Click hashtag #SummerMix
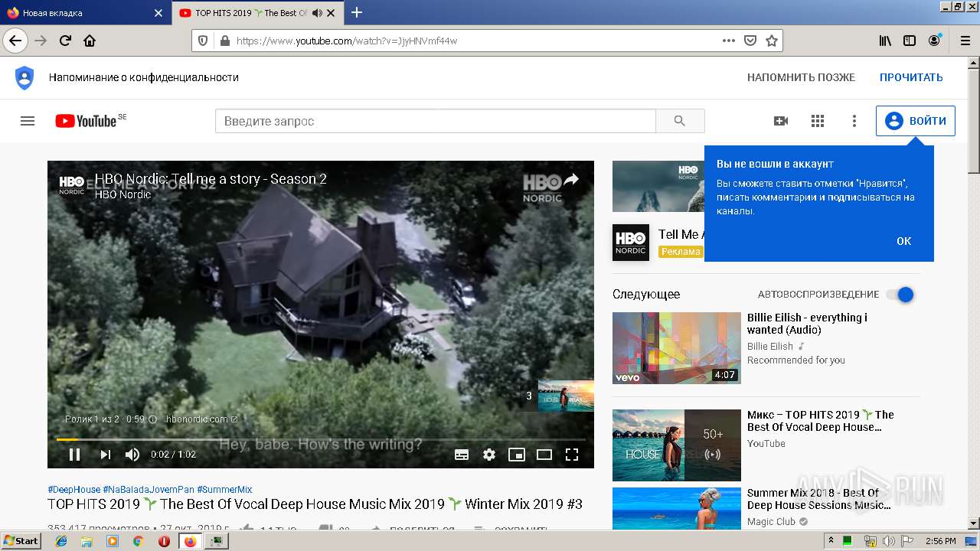Image resolution: width=980 pixels, height=551 pixels. click(224, 490)
